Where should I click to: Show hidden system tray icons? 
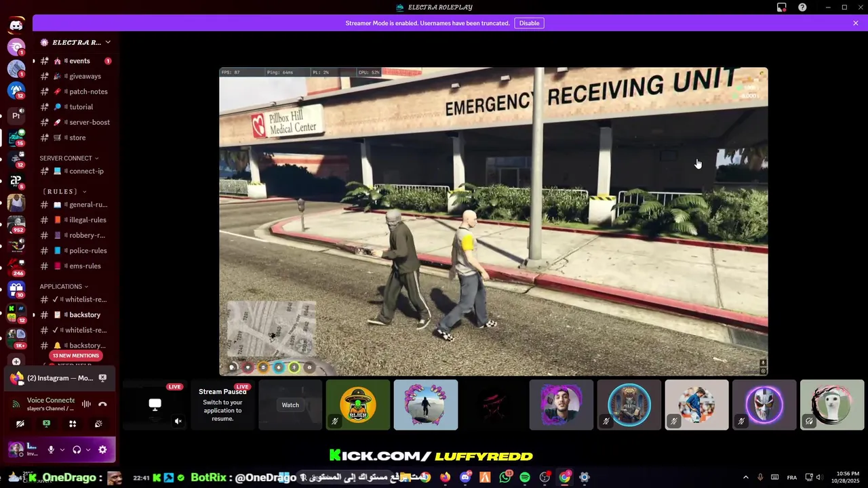coord(746,477)
